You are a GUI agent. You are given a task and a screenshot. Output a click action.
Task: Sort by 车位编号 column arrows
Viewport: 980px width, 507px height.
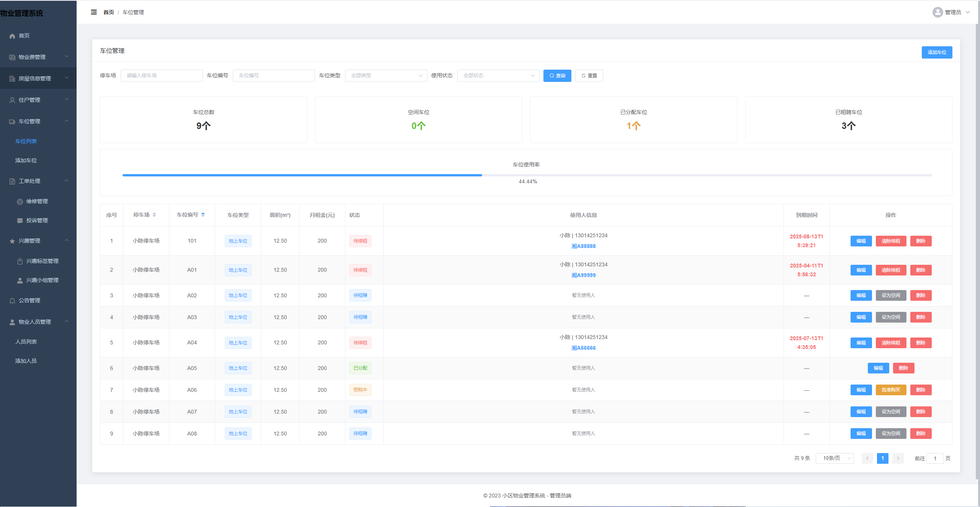pos(203,215)
